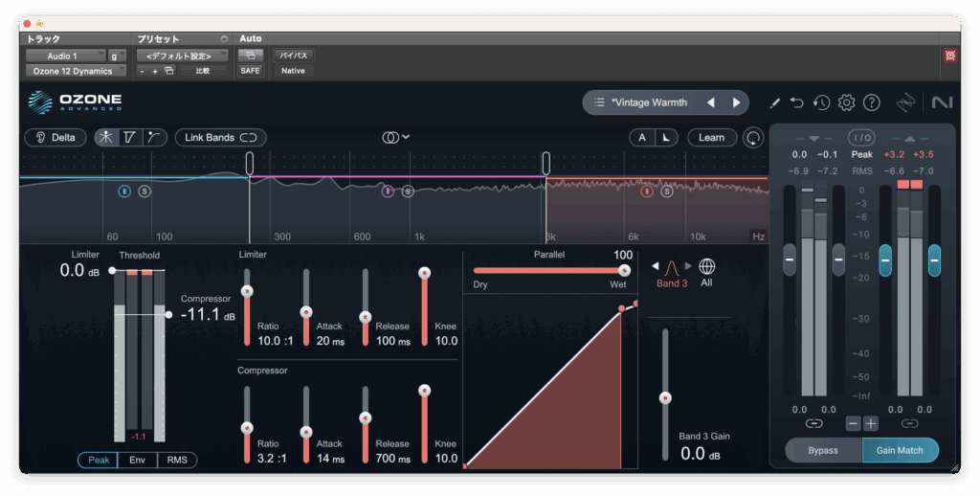This screenshot has width=980, height=496.
Task: Click the Band 3 Gain slider handle
Action: 665,397
